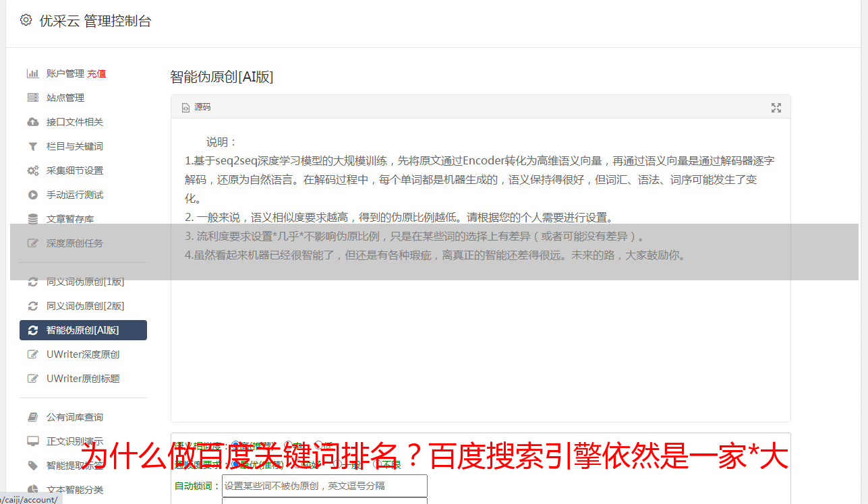Click the play icon for 手动运行测试
The width and height of the screenshot is (868, 504).
coord(32,195)
